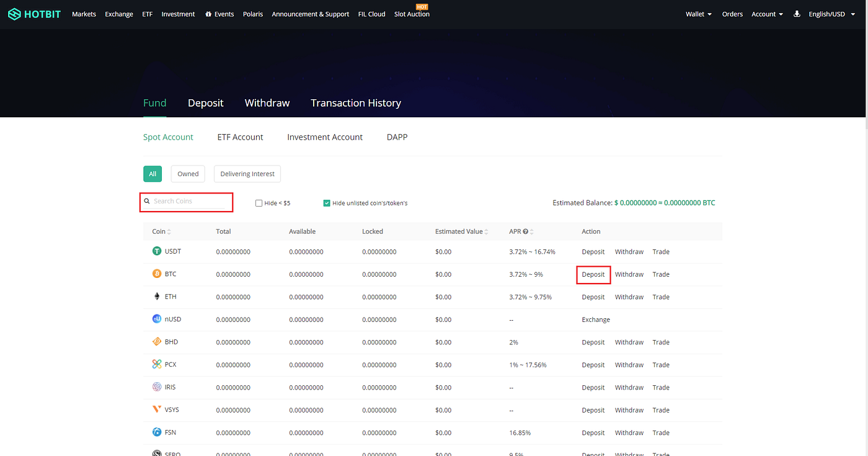Image resolution: width=868 pixels, height=456 pixels.
Task: Click Deposit for BTC
Action: 593,274
